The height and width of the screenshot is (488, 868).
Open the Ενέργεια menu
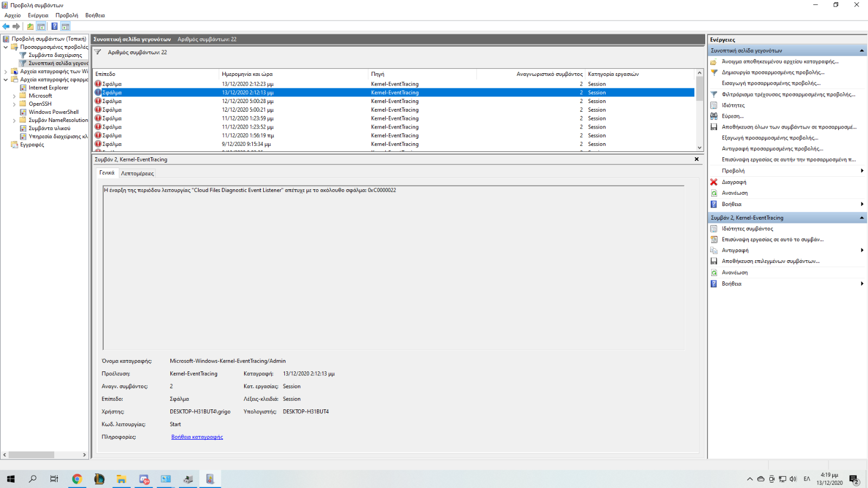pyautogui.click(x=38, y=15)
